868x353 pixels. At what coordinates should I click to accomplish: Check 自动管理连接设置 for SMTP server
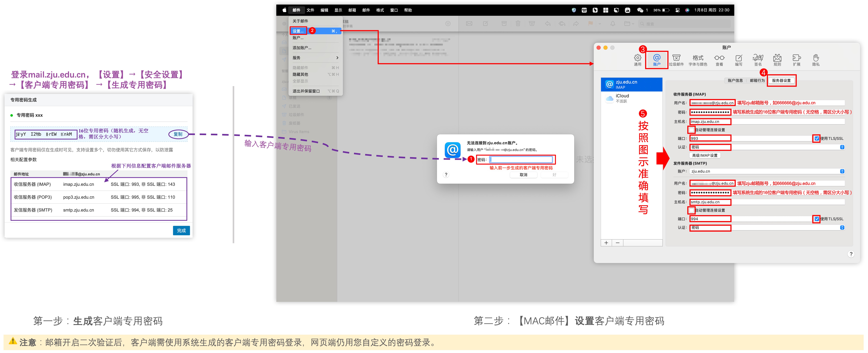pyautogui.click(x=692, y=210)
